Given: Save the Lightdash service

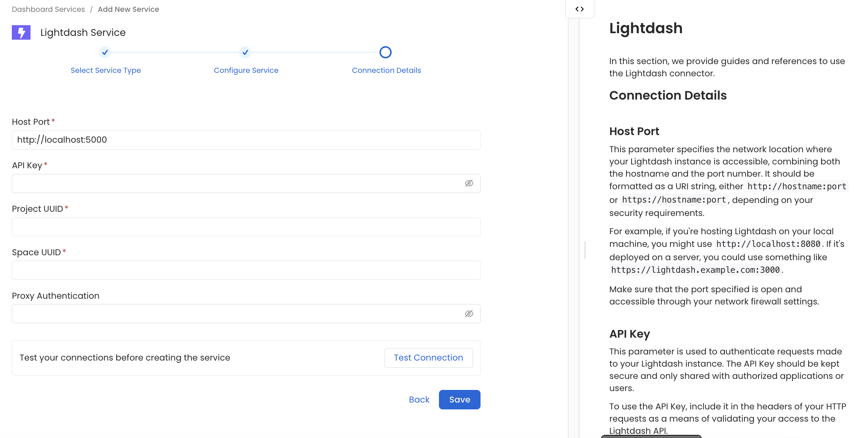Looking at the screenshot, I should pos(459,399).
